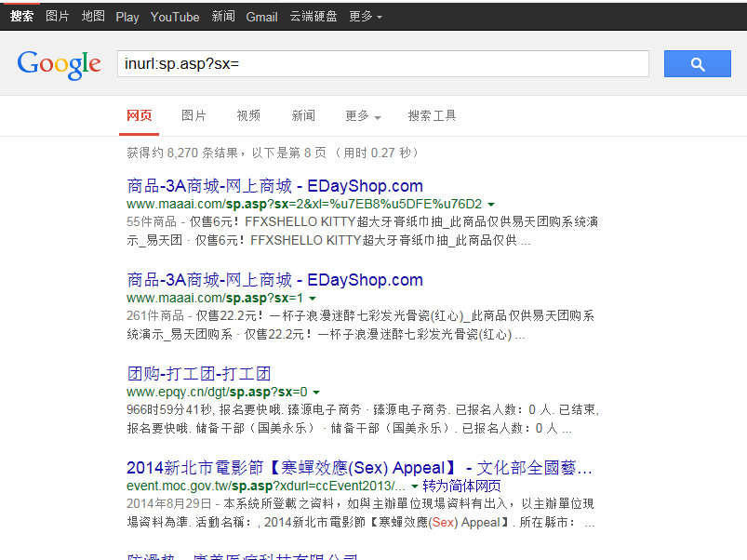The height and width of the screenshot is (560, 747).
Task: Click 转为简体网页 link
Action: [461, 486]
